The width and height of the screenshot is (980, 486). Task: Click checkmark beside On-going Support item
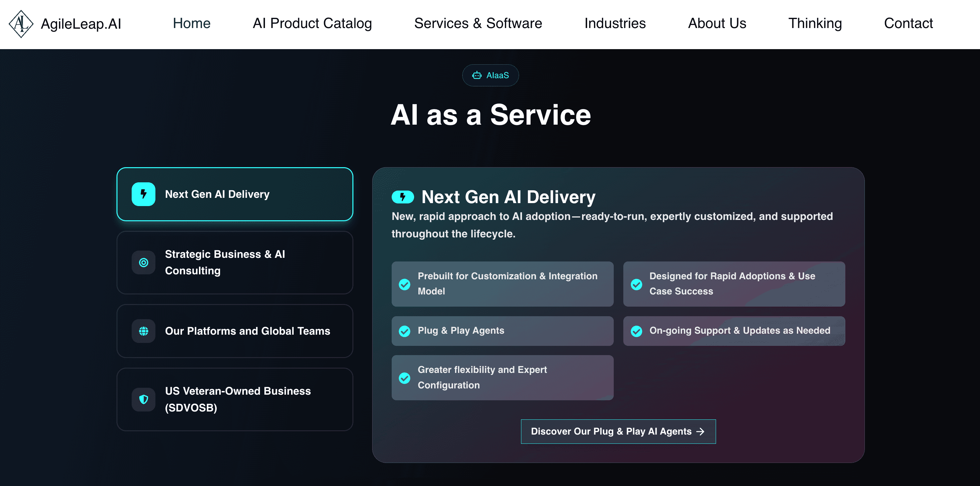pos(636,331)
